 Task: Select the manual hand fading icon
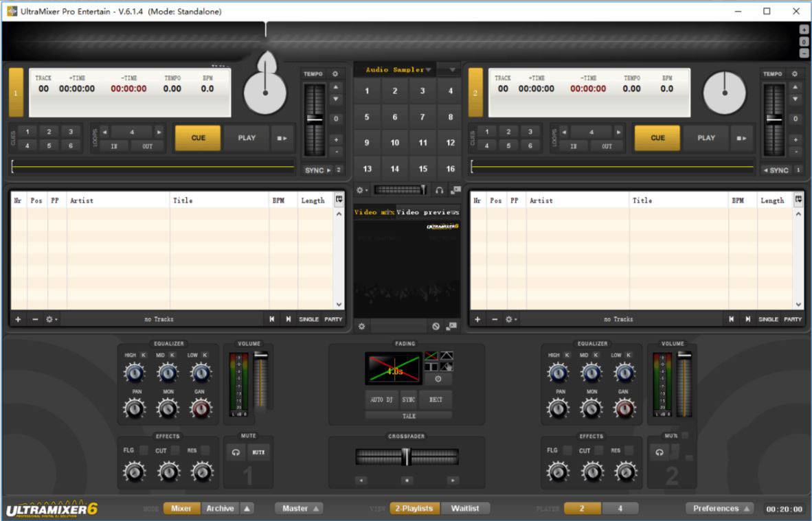447,367
